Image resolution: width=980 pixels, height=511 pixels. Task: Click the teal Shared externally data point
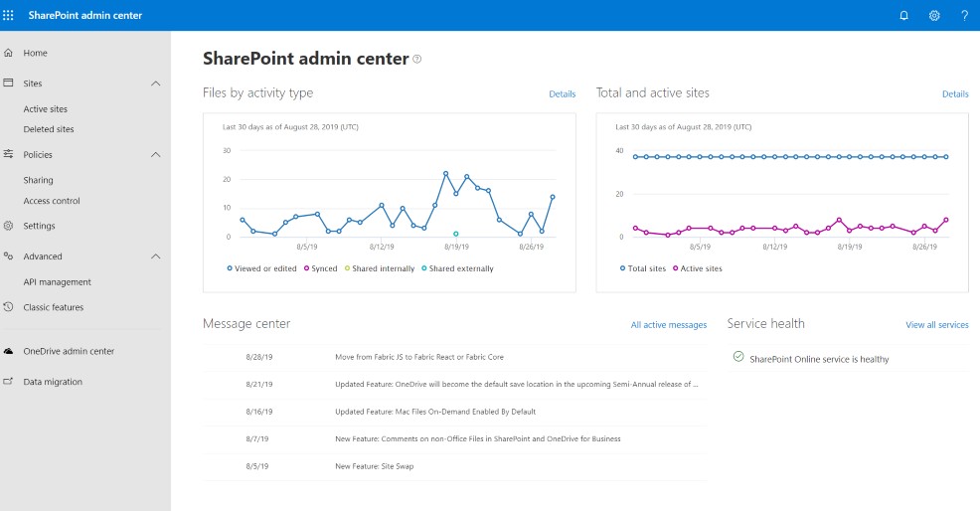(x=455, y=234)
